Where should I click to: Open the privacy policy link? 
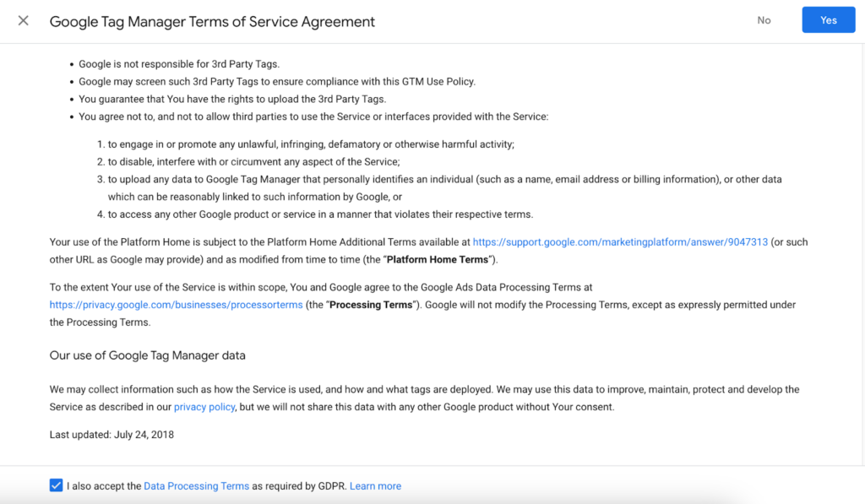pos(204,407)
